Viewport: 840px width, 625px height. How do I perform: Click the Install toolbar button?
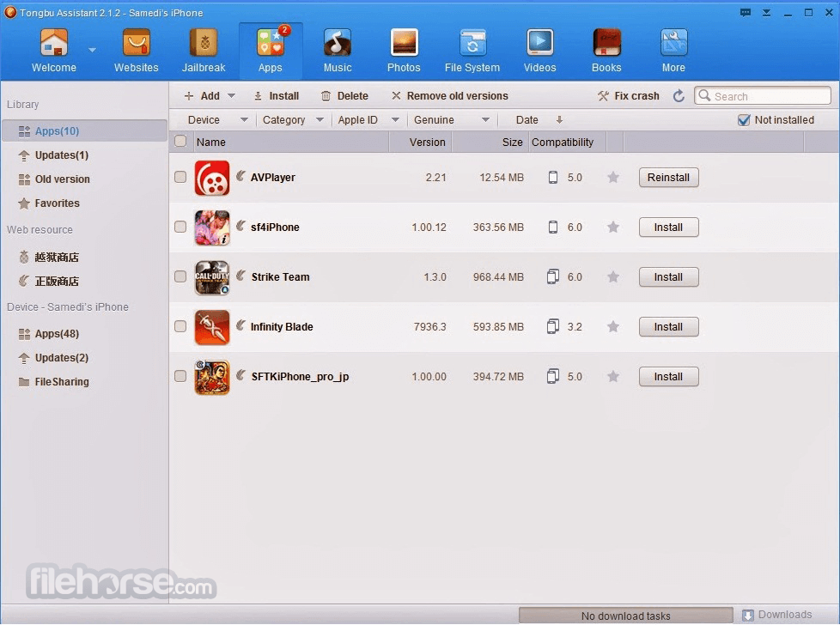[x=277, y=96]
